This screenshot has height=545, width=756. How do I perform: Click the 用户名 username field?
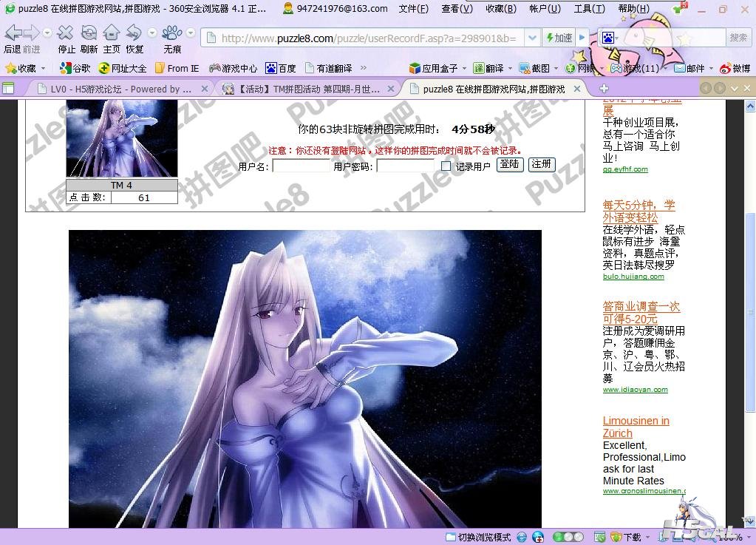point(302,166)
